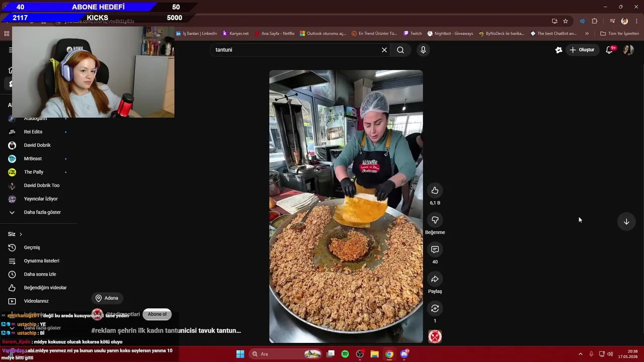Screen dimensions: 644x362
Task: Open Chrome media control icon
Action: [612, 21]
